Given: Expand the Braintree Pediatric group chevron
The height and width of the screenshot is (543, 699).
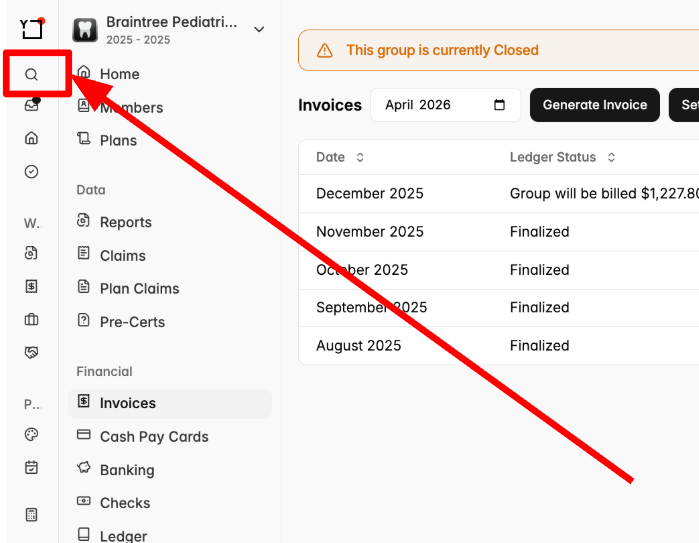Looking at the screenshot, I should point(259,29).
